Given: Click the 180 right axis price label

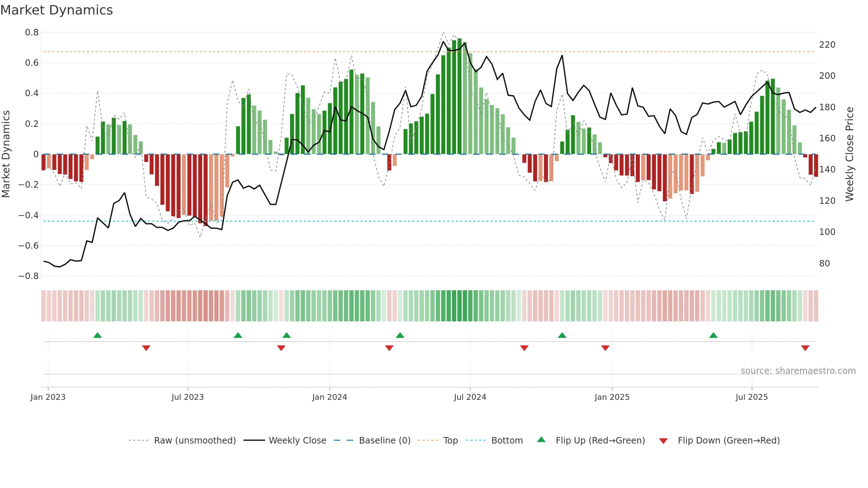Looking at the screenshot, I should coord(827,107).
